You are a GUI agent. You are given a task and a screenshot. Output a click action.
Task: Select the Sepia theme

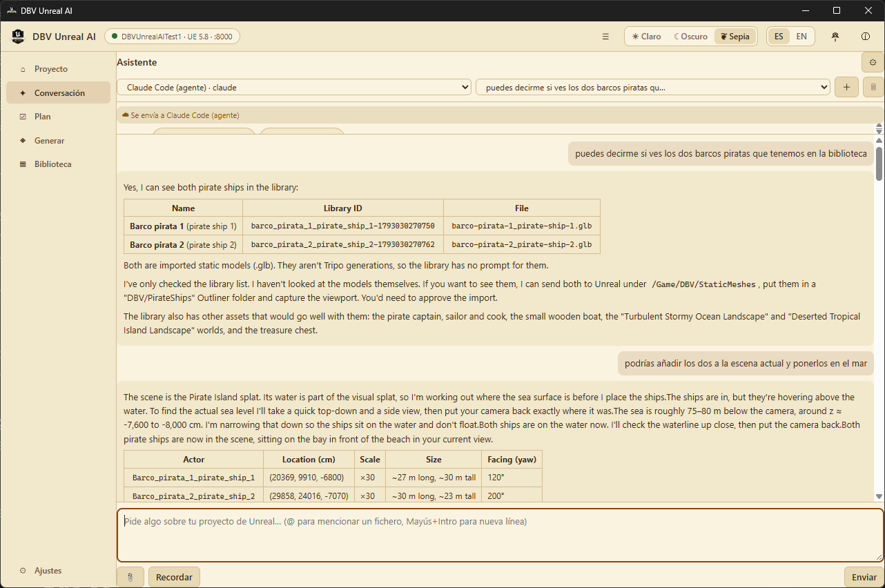coord(735,37)
